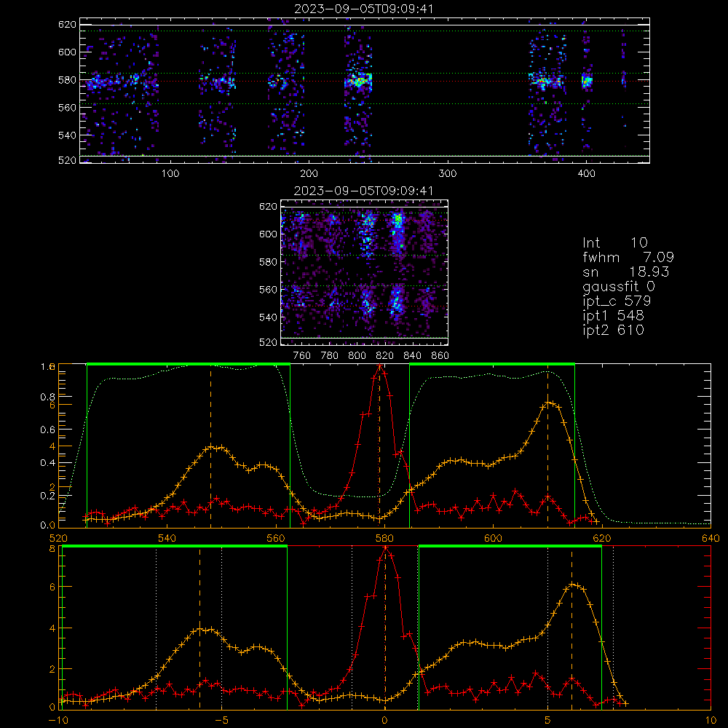Click the orange 560 label on the upper profile x-axis
The height and width of the screenshot is (728, 728).
coord(276,538)
